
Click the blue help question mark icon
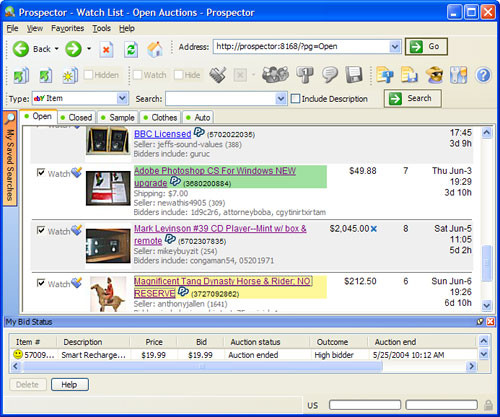point(483,75)
